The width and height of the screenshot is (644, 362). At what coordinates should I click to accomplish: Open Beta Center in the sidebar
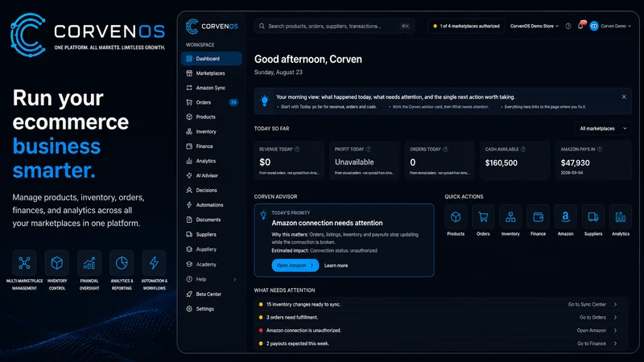(212, 294)
